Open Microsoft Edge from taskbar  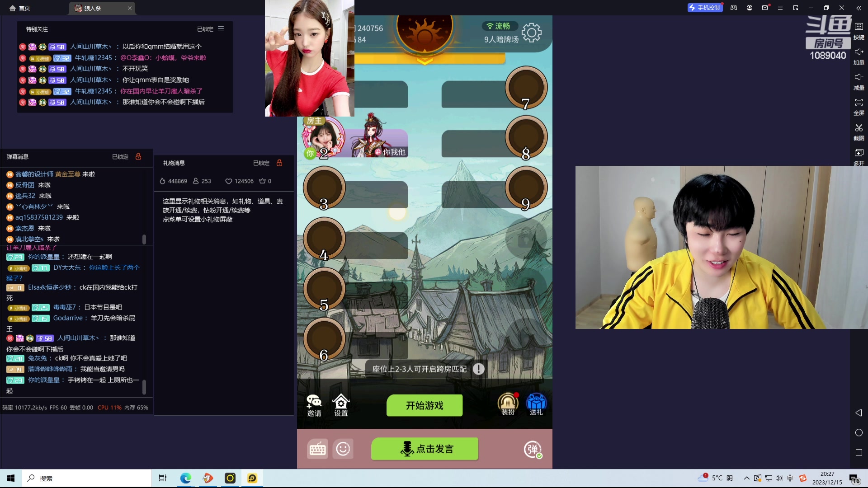(185, 478)
